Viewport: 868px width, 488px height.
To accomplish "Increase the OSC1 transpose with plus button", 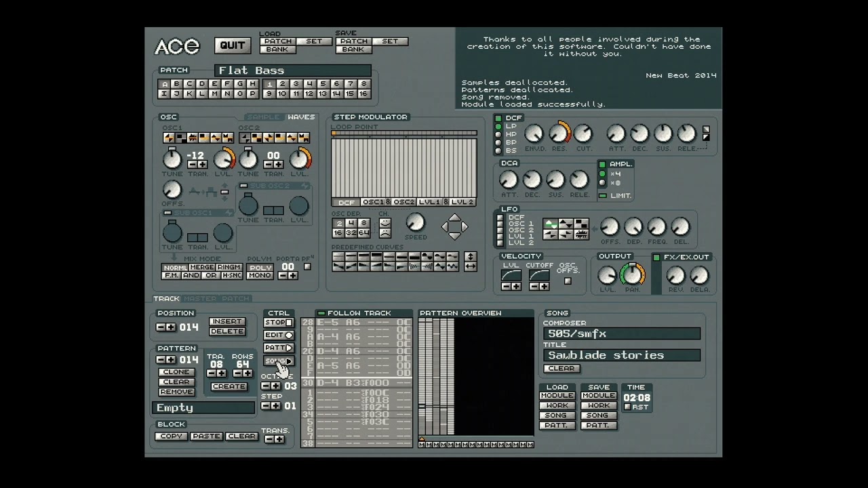I will (x=201, y=165).
